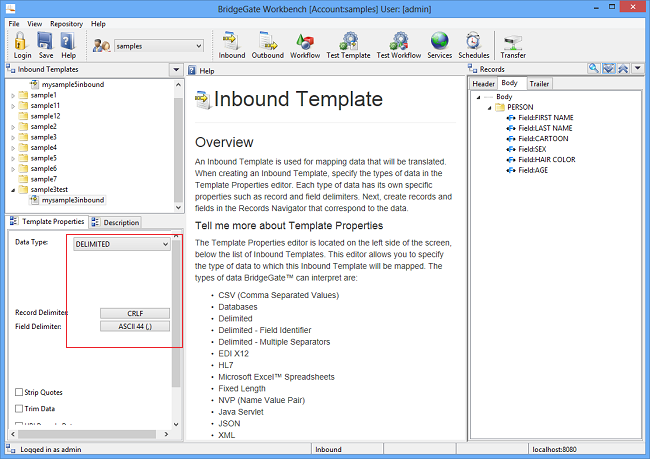Click the CRLF record delimiter button
The image size is (650, 459).
click(135, 313)
